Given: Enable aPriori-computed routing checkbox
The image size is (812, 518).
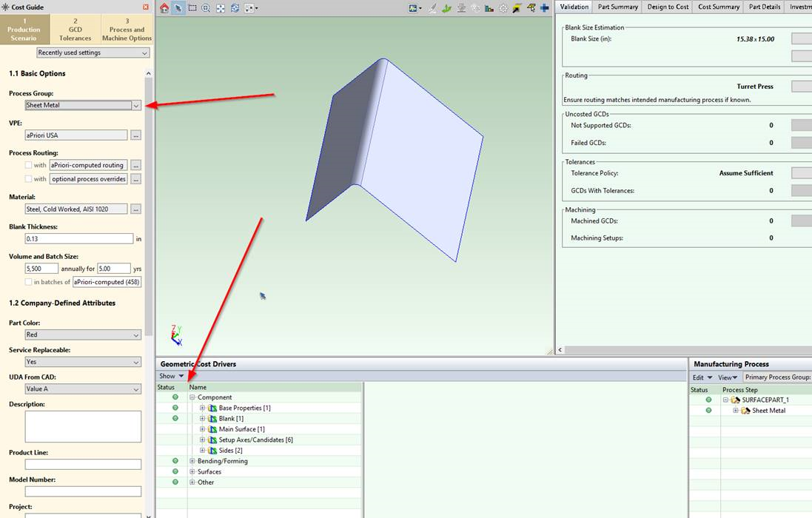Looking at the screenshot, I should point(29,165).
